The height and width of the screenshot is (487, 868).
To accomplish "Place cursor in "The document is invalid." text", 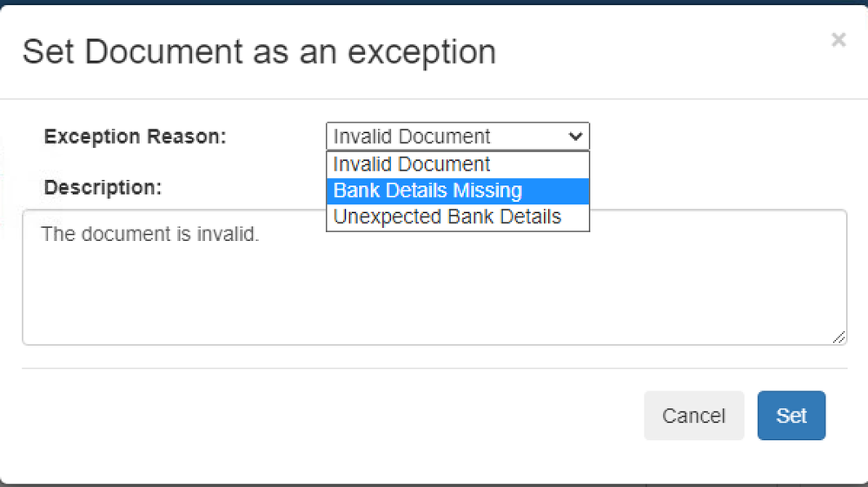I will coord(149,235).
